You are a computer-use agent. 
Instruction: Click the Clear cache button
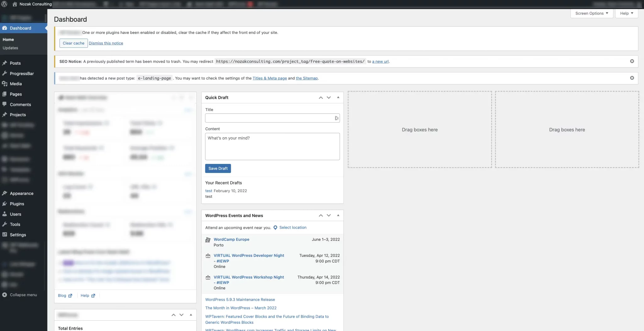point(74,43)
